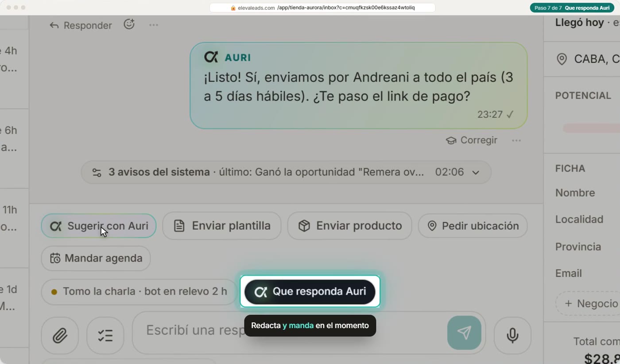The width and height of the screenshot is (620, 364).
Task: Click the browser address bar URL
Action: (322, 8)
